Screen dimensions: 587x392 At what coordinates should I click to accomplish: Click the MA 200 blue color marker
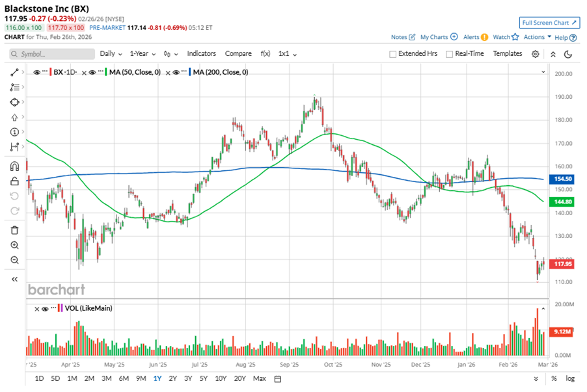[x=189, y=72]
